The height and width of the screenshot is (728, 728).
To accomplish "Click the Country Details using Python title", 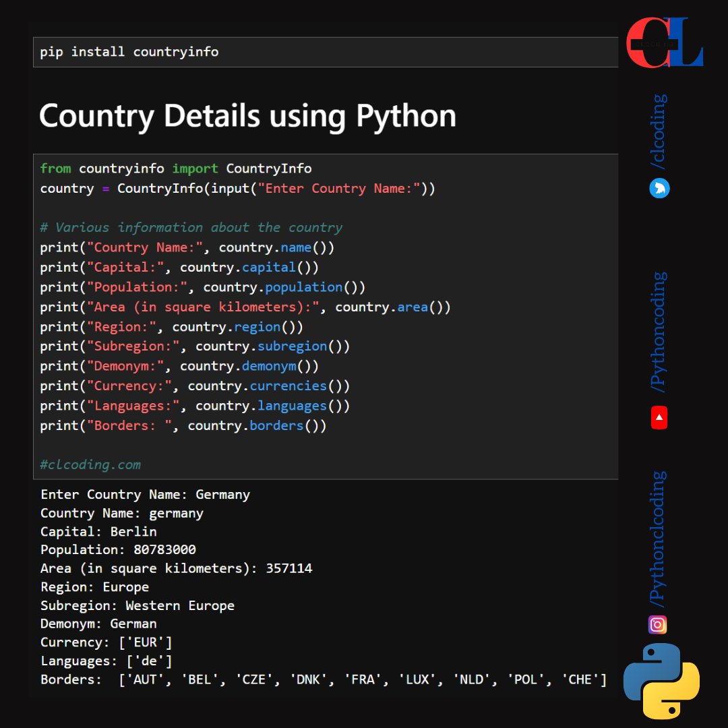I will [x=247, y=116].
